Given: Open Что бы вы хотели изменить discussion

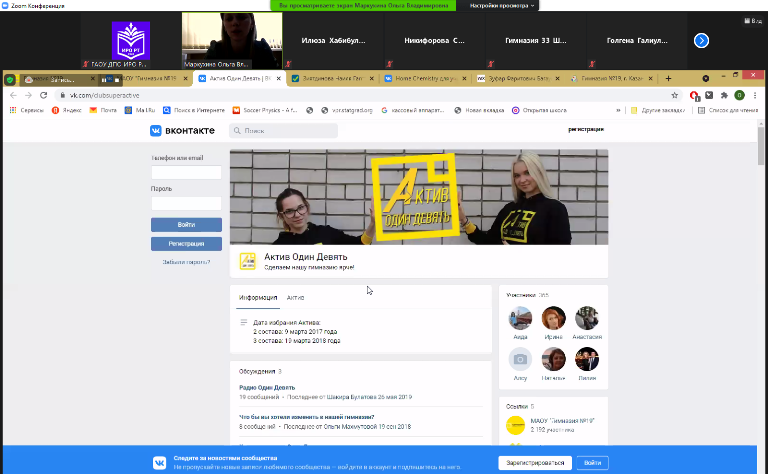Looking at the screenshot, I should [307, 417].
